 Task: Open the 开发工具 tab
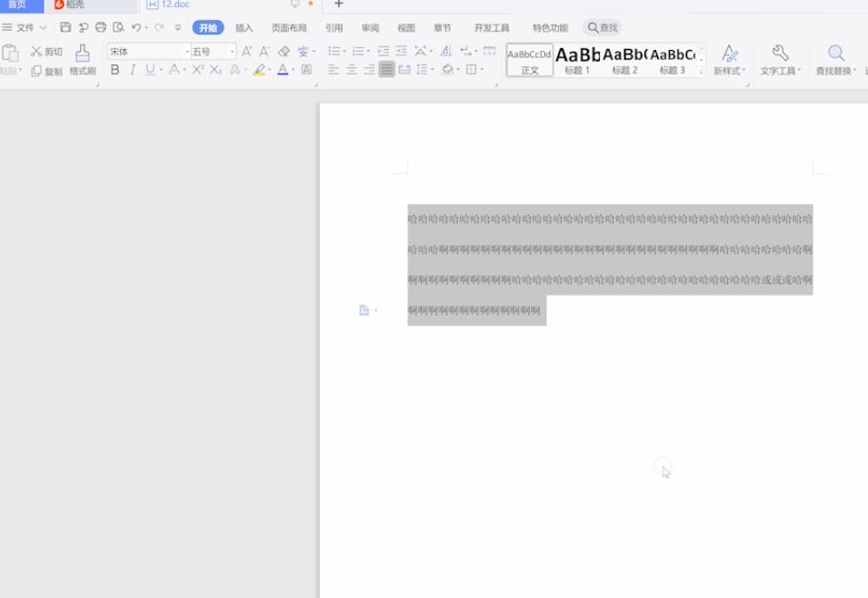tap(492, 27)
